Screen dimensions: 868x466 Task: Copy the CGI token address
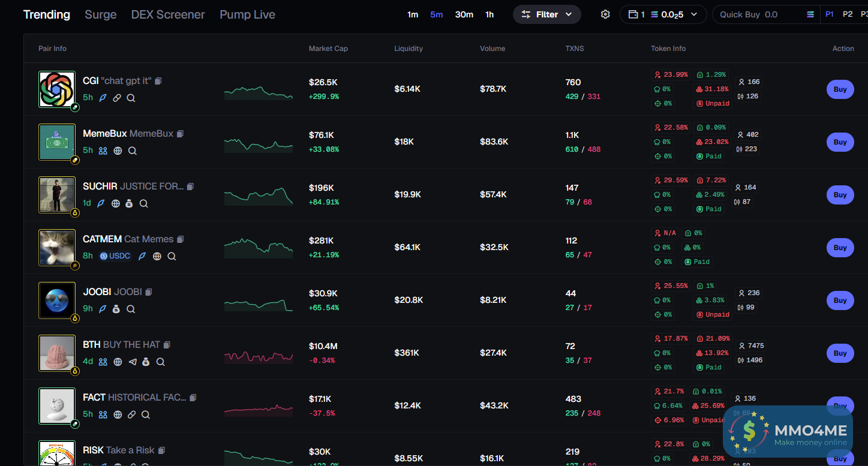[x=158, y=81]
